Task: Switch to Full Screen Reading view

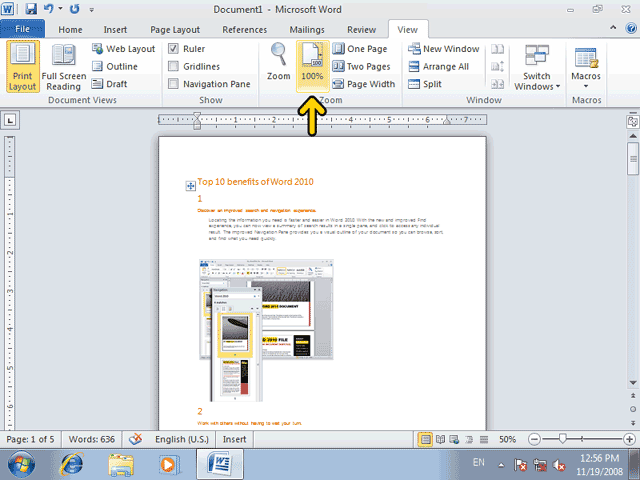Action: 64,67
